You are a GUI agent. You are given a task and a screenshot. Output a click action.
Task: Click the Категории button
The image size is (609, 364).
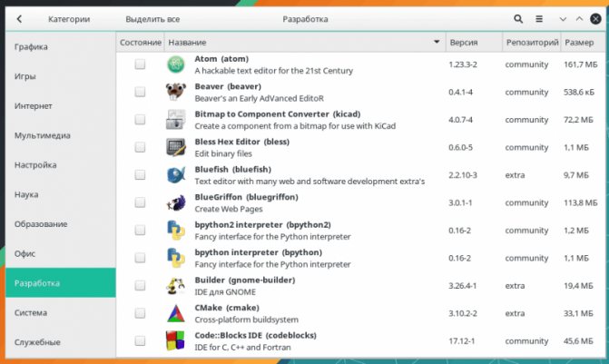coord(69,19)
